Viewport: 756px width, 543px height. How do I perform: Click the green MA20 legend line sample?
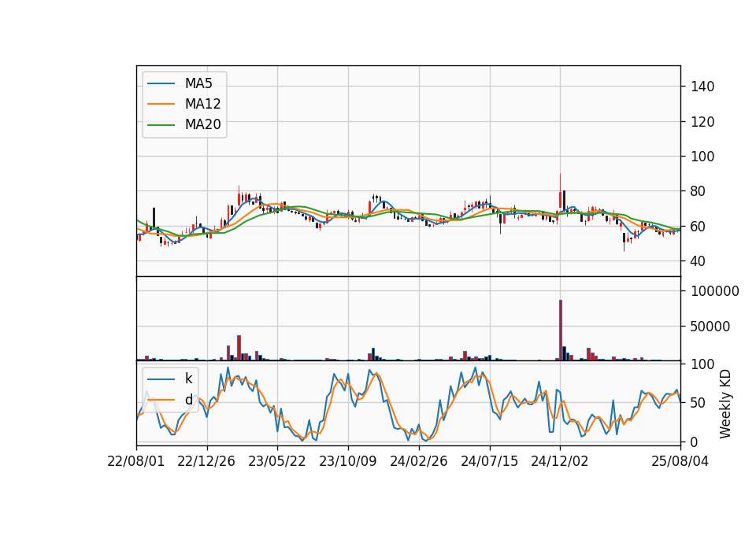(x=161, y=125)
